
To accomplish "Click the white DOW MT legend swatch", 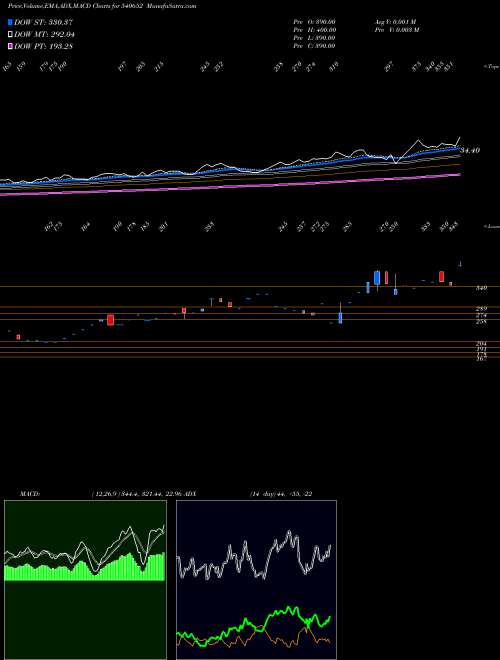I will point(10,35).
